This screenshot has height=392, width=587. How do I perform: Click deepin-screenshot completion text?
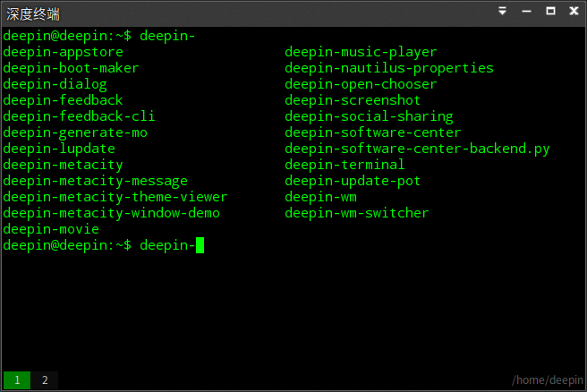[353, 100]
